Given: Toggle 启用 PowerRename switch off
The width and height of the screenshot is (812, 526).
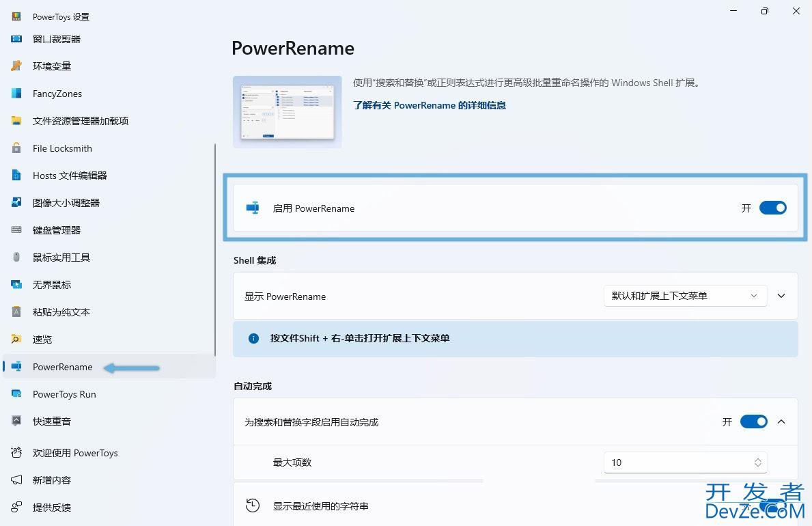Looking at the screenshot, I should 772,208.
